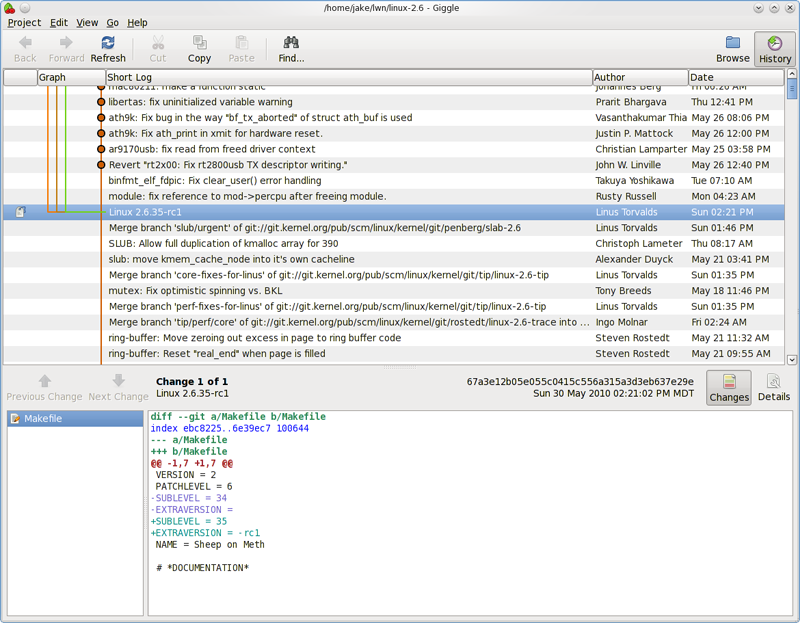Switch to Browse mode folder icon

click(733, 42)
